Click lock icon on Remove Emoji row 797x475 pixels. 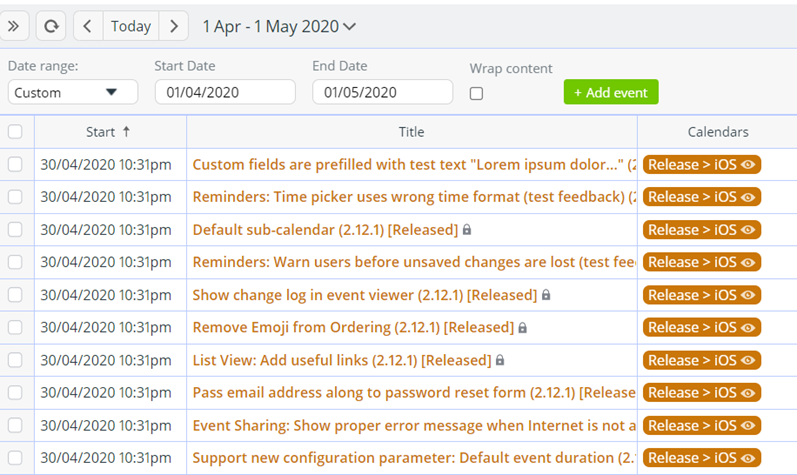tap(523, 328)
